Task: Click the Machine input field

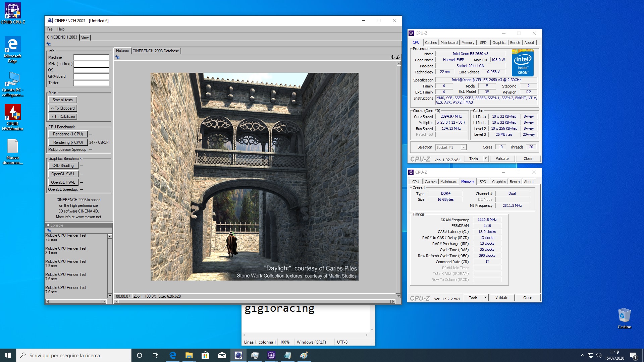Action: click(x=91, y=57)
